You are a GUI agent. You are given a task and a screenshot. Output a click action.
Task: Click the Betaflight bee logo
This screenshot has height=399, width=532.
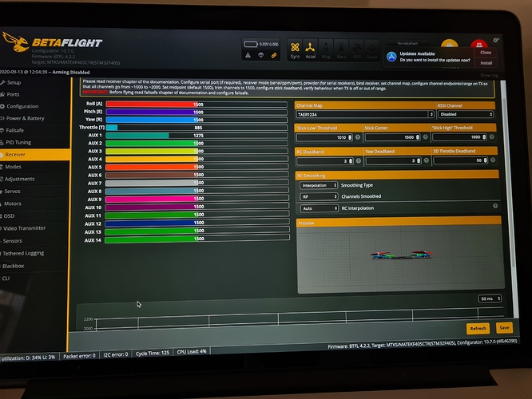tap(16, 41)
